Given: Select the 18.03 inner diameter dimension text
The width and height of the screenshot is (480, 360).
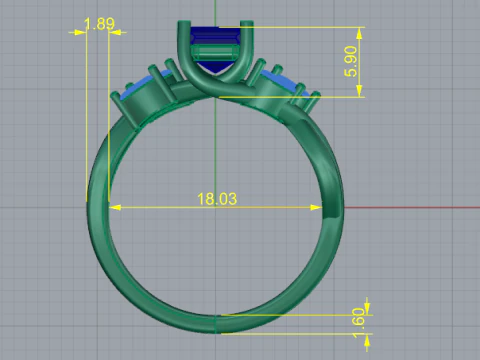Looking at the screenshot, I should 217,199.
